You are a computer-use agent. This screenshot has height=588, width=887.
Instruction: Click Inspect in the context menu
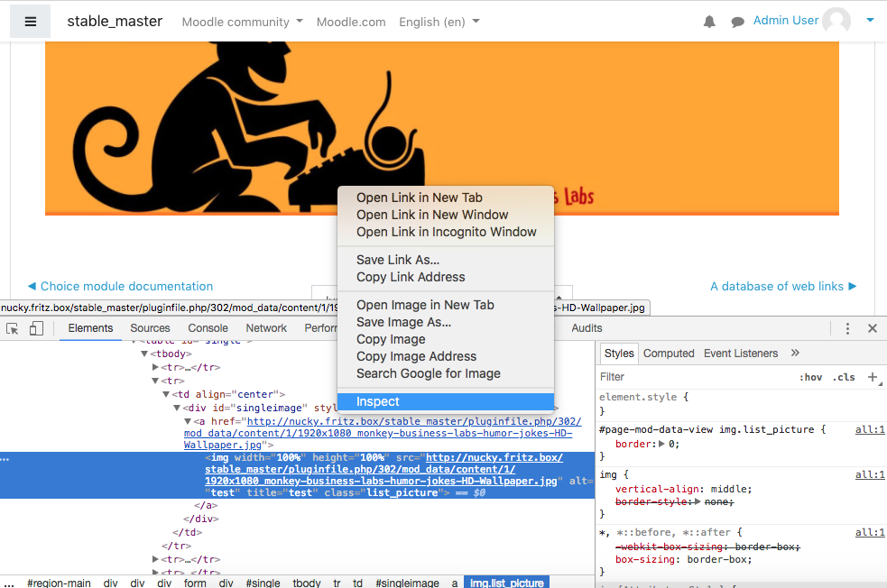(445, 401)
